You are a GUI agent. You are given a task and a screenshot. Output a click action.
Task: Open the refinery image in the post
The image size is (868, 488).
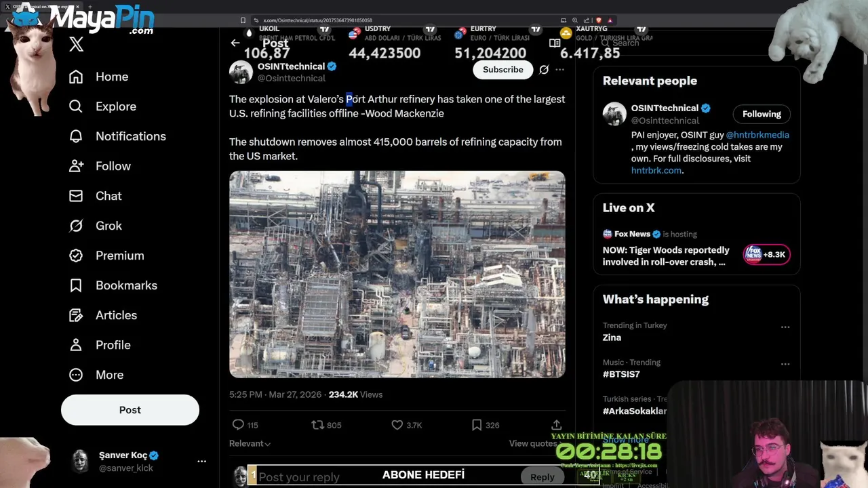[x=397, y=274]
